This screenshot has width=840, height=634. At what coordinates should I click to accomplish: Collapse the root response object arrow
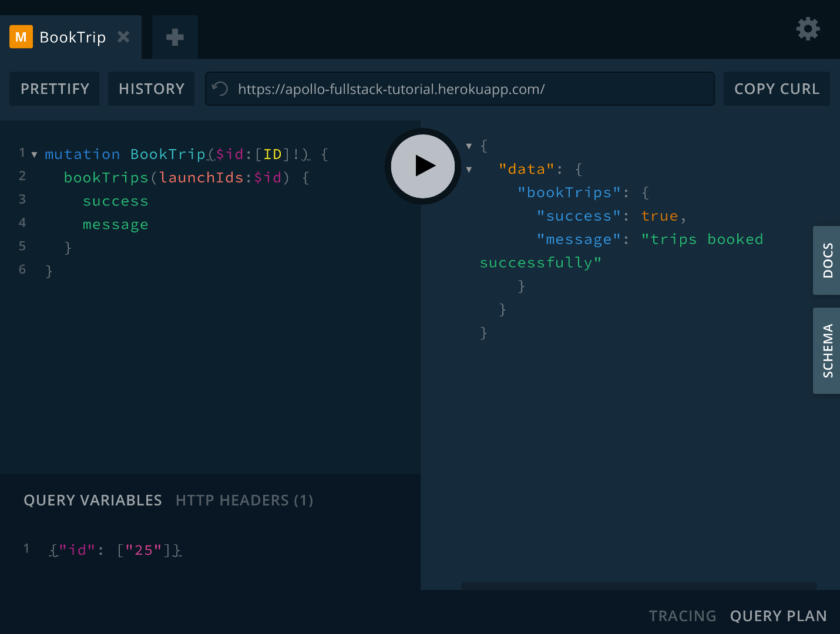(x=469, y=146)
